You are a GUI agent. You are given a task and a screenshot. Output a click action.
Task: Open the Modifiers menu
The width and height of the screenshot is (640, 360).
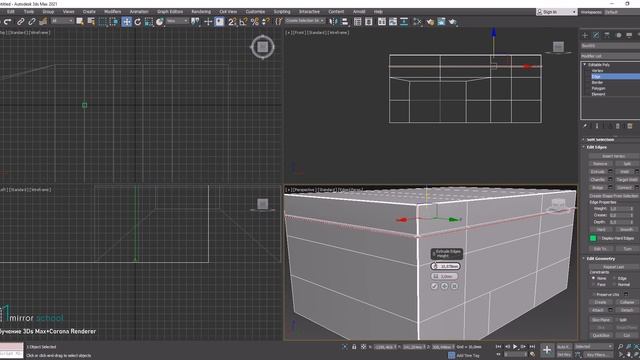pyautogui.click(x=112, y=12)
